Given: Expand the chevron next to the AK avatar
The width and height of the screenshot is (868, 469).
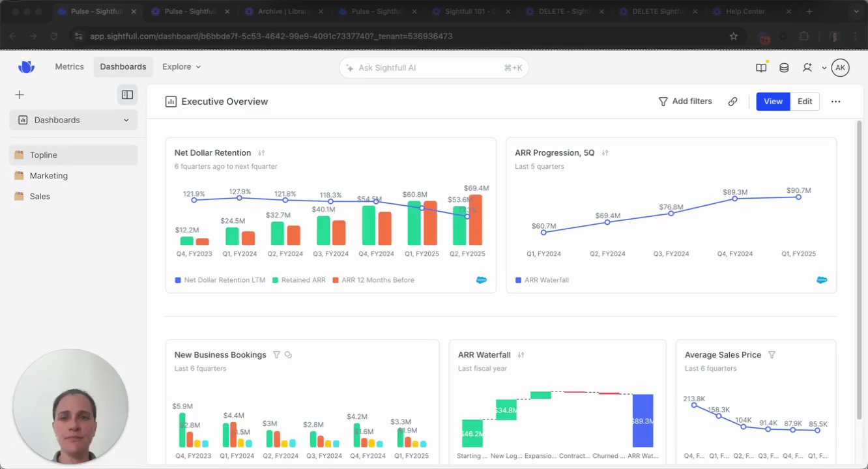Looking at the screenshot, I should click(x=824, y=68).
